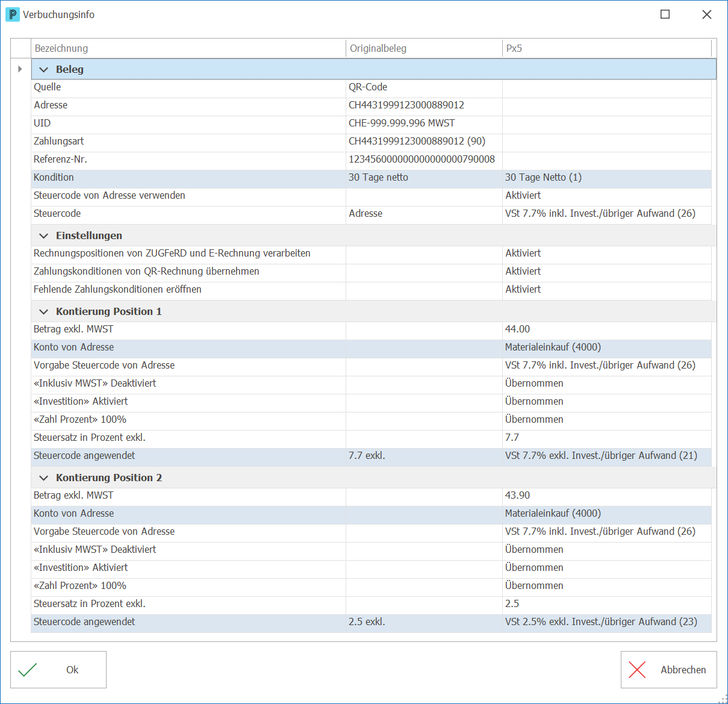
Task: Click the ZUGFeRD and E-Rechnung setting row
Action: [x=371, y=254]
